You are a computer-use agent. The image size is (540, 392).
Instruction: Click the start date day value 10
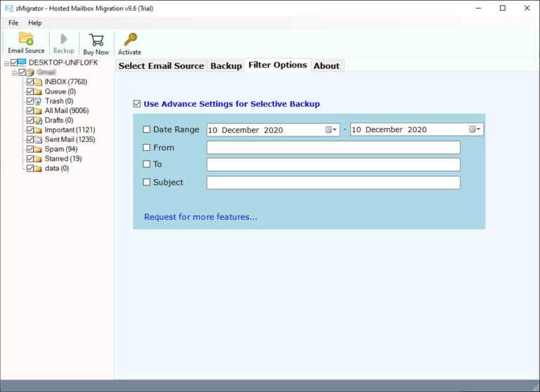click(213, 130)
